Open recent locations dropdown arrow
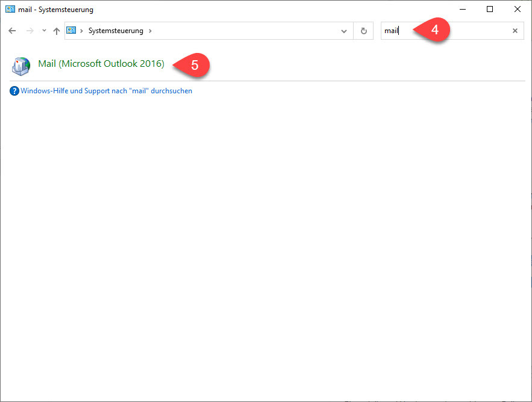The height and width of the screenshot is (402, 532). 44,31
